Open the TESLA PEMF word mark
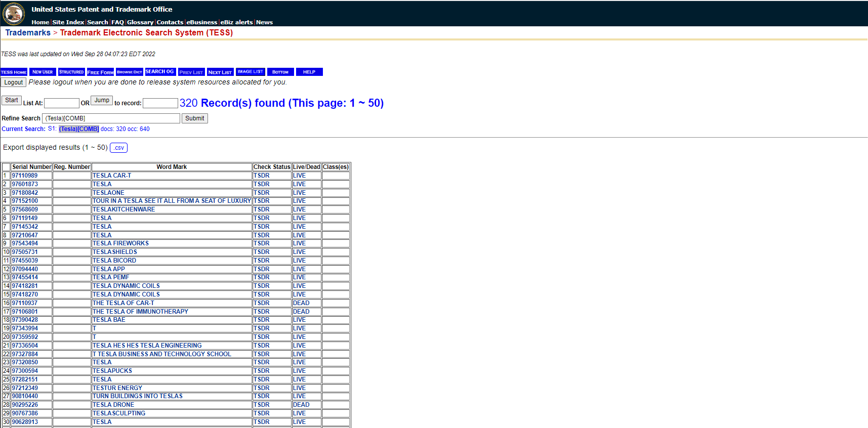The image size is (868, 428). click(111, 277)
